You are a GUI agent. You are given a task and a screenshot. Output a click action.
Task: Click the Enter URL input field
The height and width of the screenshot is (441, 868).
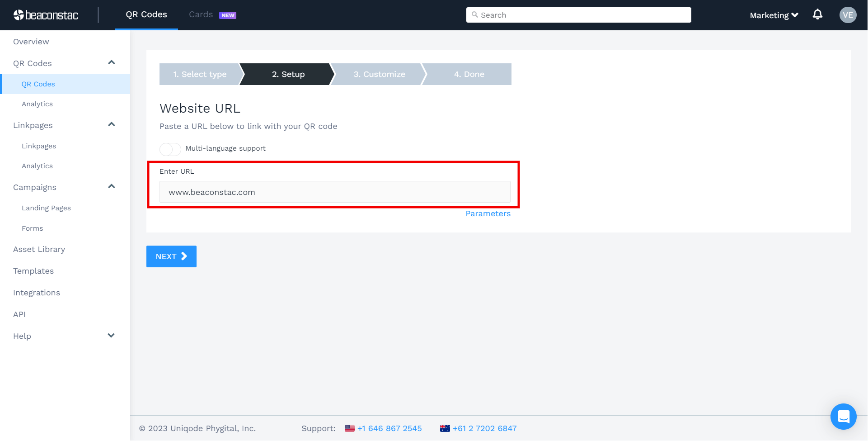(x=334, y=192)
